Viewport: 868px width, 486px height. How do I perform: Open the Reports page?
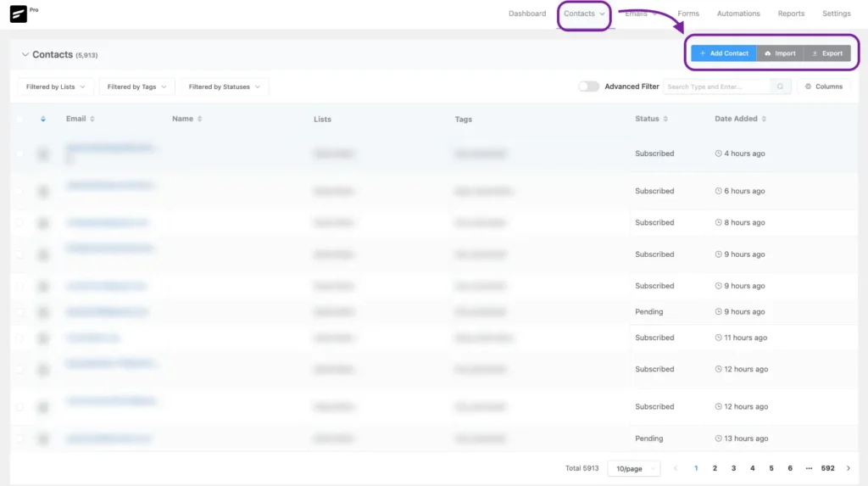point(791,14)
